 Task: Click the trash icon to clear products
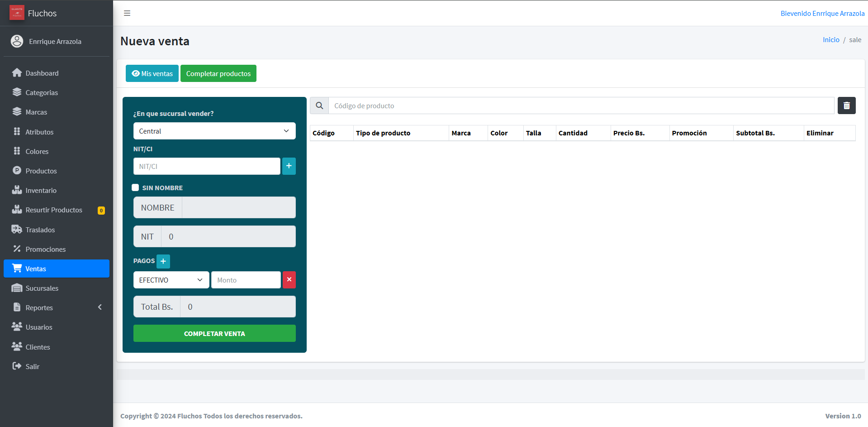pyautogui.click(x=846, y=106)
